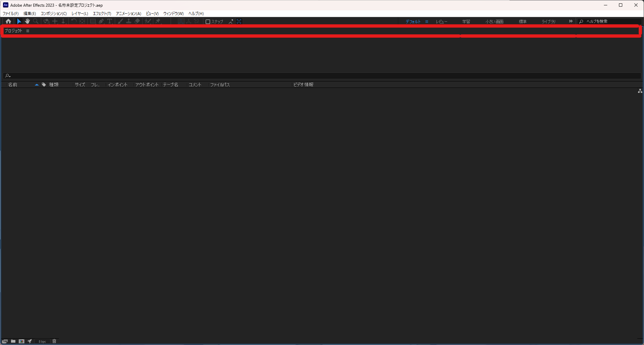
Task: Open the コンポジション(C) menu
Action: point(54,14)
